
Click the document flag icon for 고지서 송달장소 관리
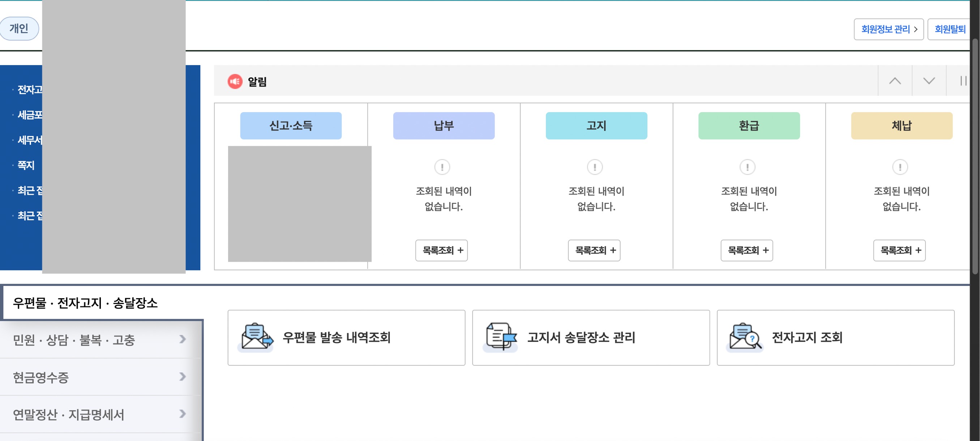click(501, 337)
